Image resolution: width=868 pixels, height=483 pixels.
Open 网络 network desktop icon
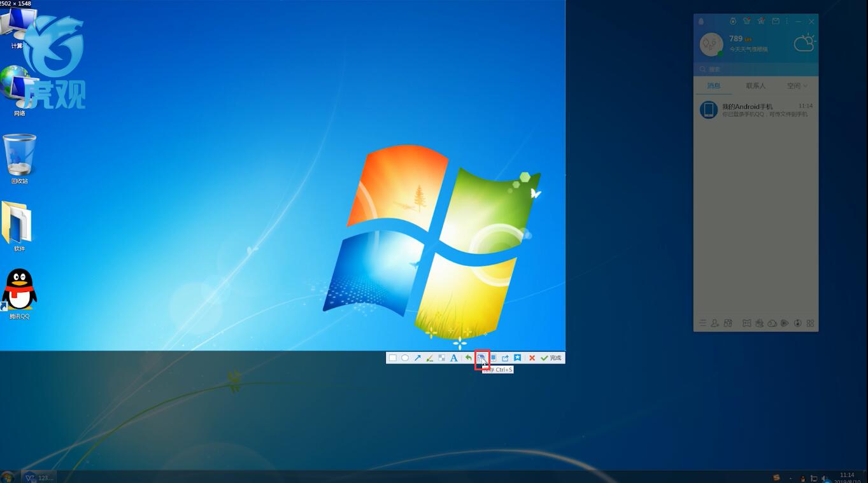click(19, 92)
